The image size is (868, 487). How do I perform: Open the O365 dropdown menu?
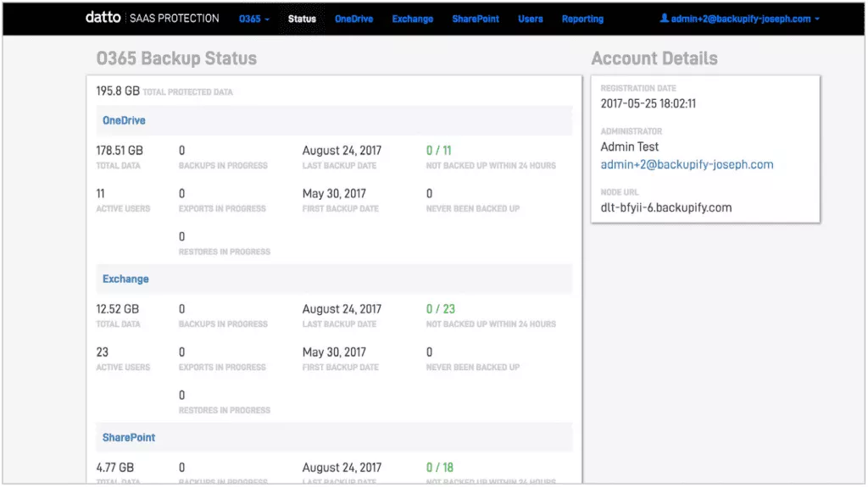point(253,19)
